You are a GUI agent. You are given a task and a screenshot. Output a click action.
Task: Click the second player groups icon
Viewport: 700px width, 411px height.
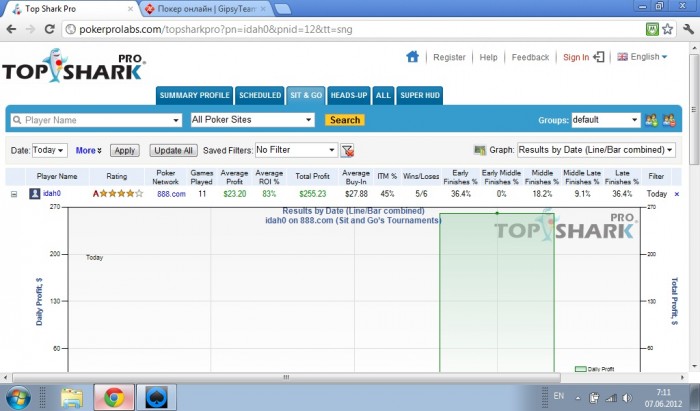pos(669,120)
